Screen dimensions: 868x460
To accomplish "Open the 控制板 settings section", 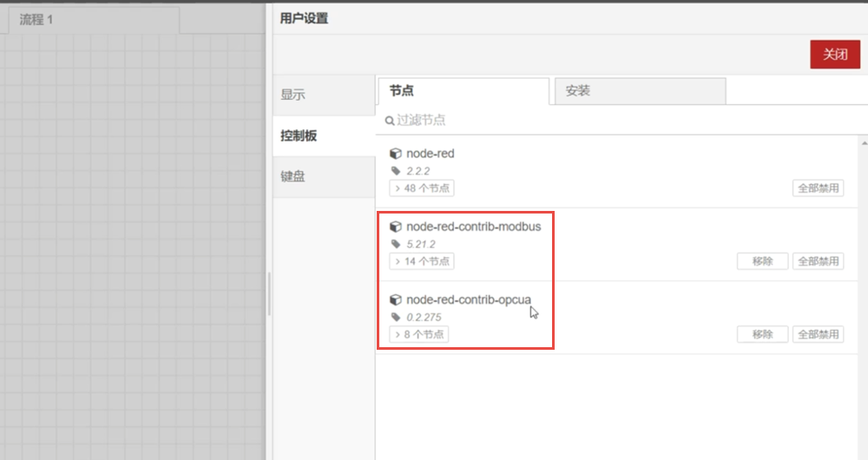I will 324,135.
